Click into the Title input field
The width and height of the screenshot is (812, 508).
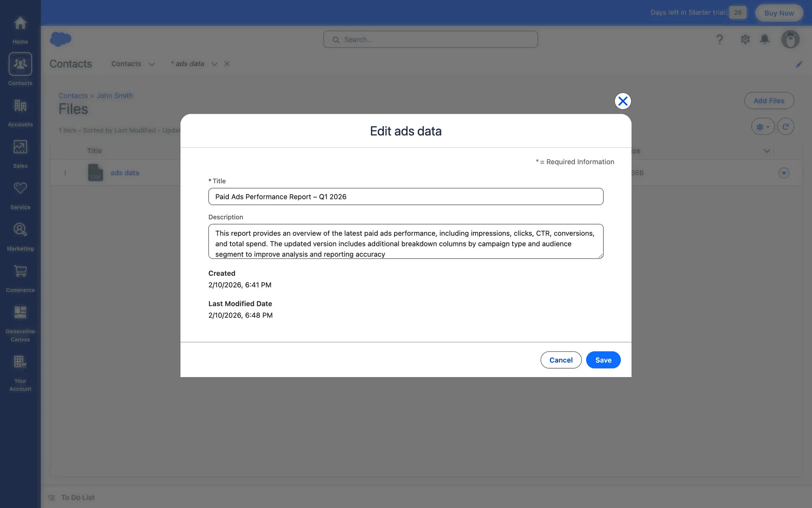click(x=406, y=196)
